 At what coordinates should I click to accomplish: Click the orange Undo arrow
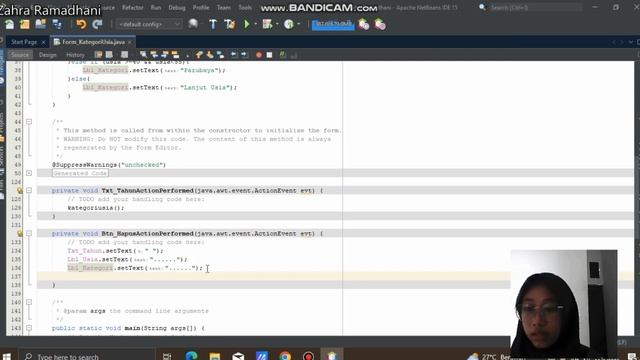click(x=81, y=24)
